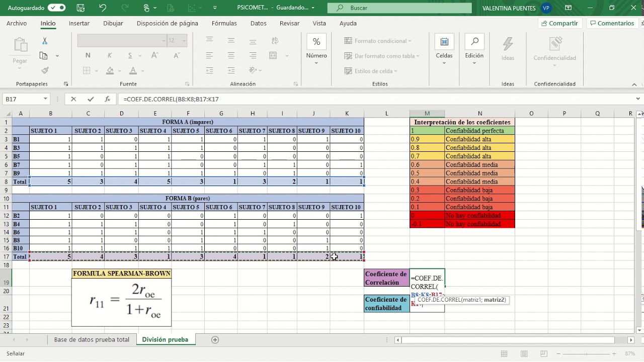644x362 pixels.
Task: Click the Copy icon
Action: (44, 56)
